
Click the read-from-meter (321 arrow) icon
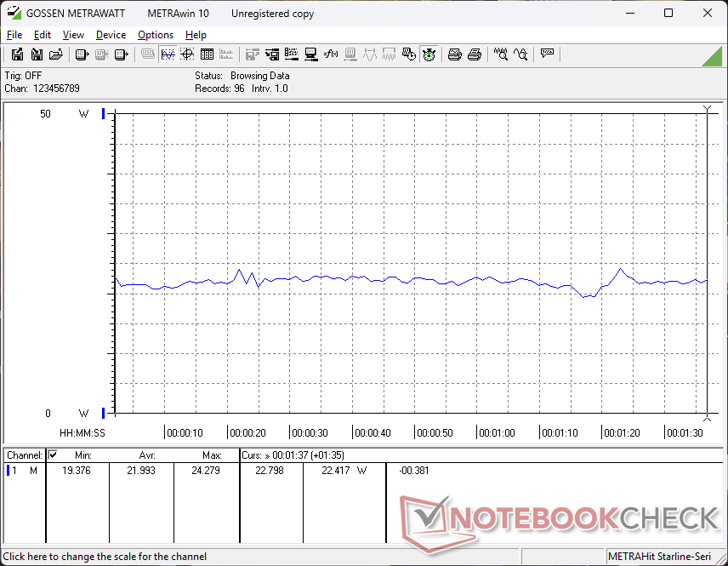pyautogui.click(x=82, y=54)
